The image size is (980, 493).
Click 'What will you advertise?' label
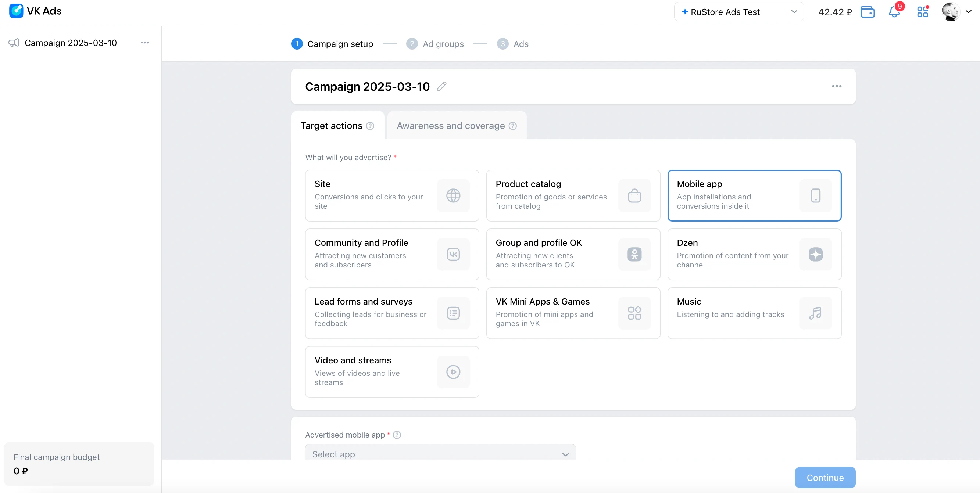click(348, 157)
